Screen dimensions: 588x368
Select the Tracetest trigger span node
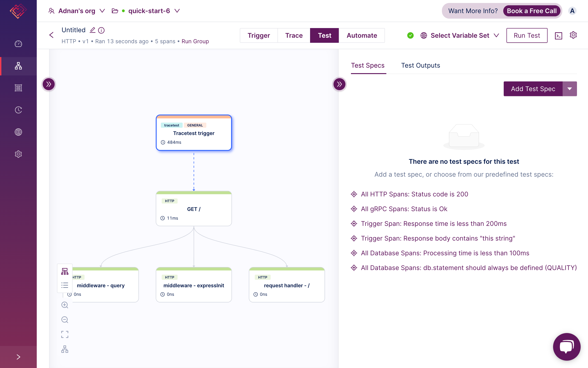[x=194, y=133]
